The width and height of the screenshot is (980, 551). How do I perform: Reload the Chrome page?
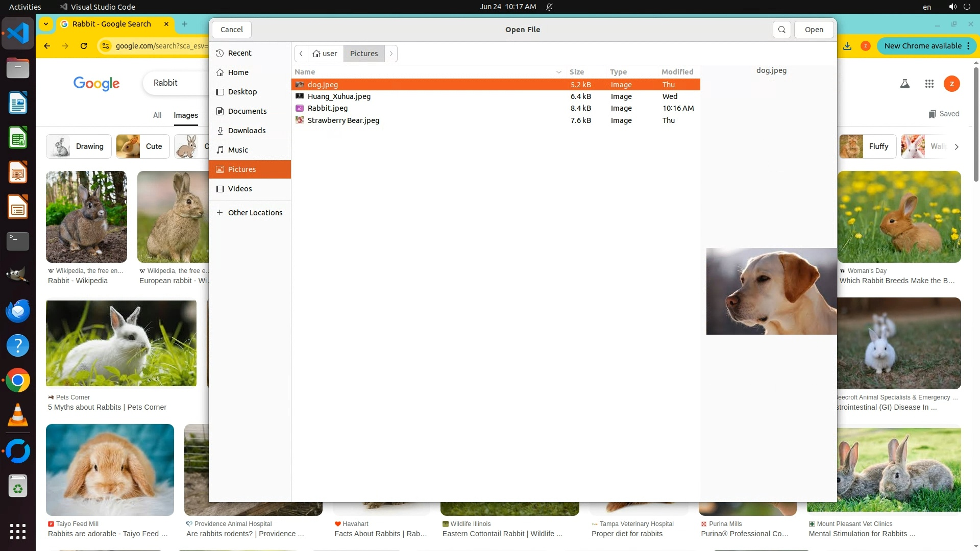84,46
